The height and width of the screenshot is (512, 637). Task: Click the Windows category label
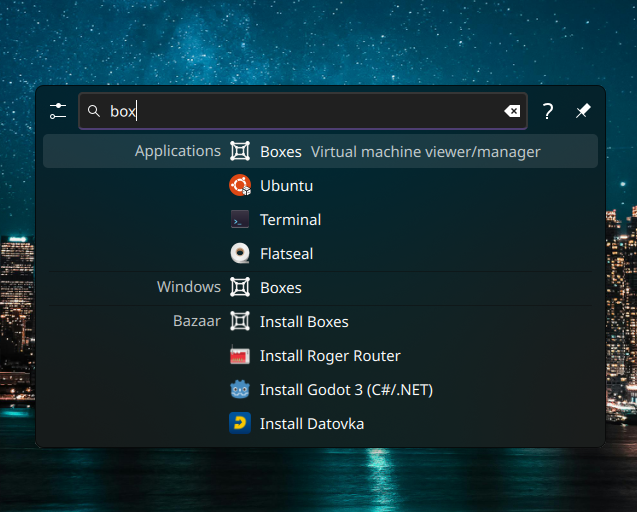tap(189, 287)
